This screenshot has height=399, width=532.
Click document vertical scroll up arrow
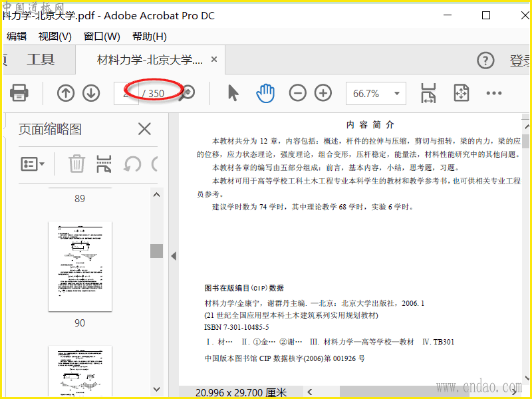point(527,126)
